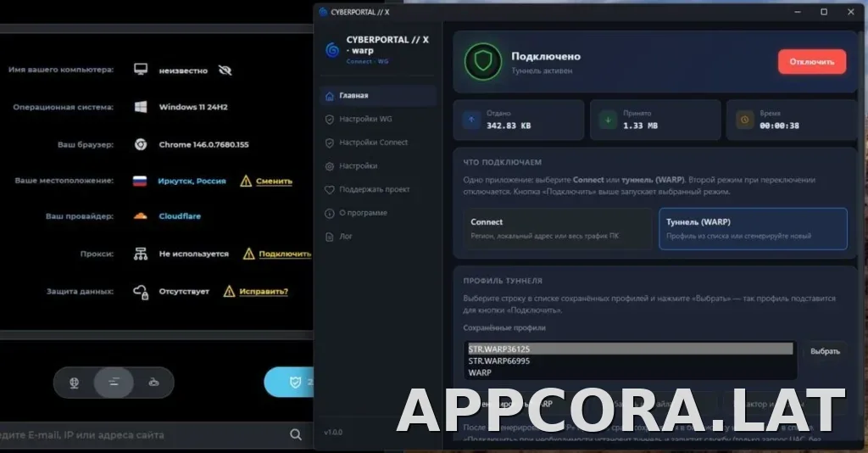Select the list view toggle in browser window
The height and width of the screenshot is (453, 868).
(x=114, y=382)
